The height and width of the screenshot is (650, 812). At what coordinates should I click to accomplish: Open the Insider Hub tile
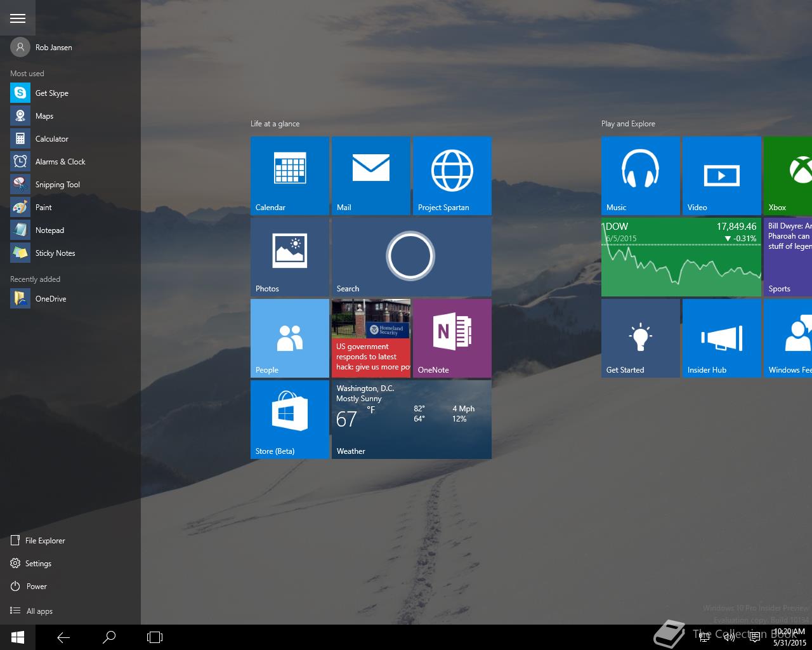click(722, 338)
